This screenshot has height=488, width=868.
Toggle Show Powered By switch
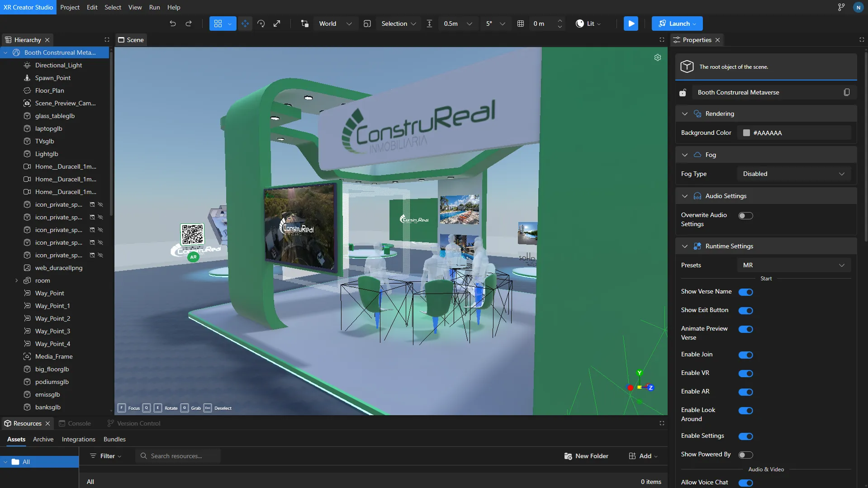coord(745,455)
